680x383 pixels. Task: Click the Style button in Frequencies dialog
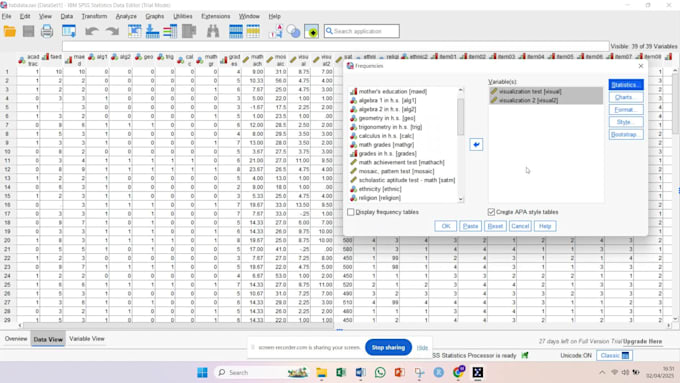point(625,122)
